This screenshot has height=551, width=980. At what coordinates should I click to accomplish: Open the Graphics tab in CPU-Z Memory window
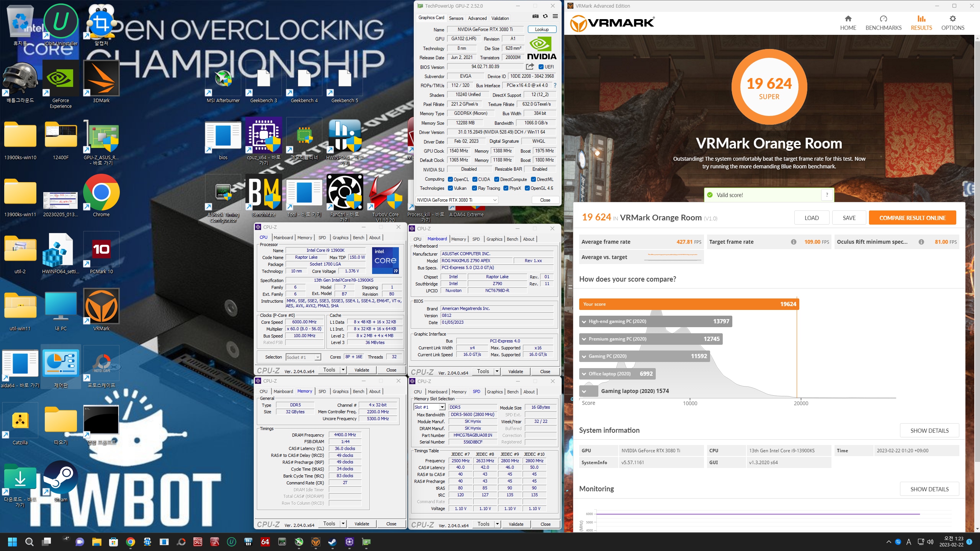[340, 391]
